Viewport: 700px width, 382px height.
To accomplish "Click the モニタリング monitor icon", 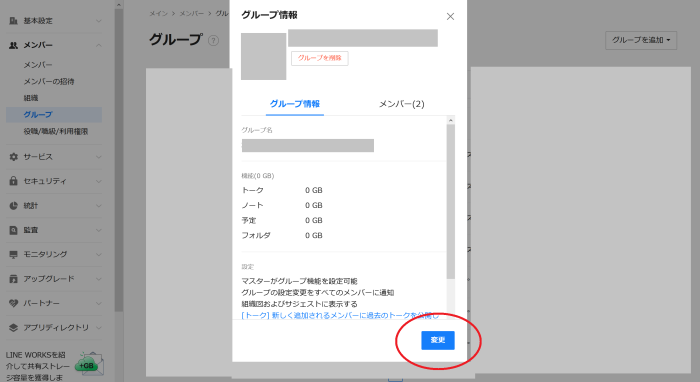I will [x=13, y=254].
